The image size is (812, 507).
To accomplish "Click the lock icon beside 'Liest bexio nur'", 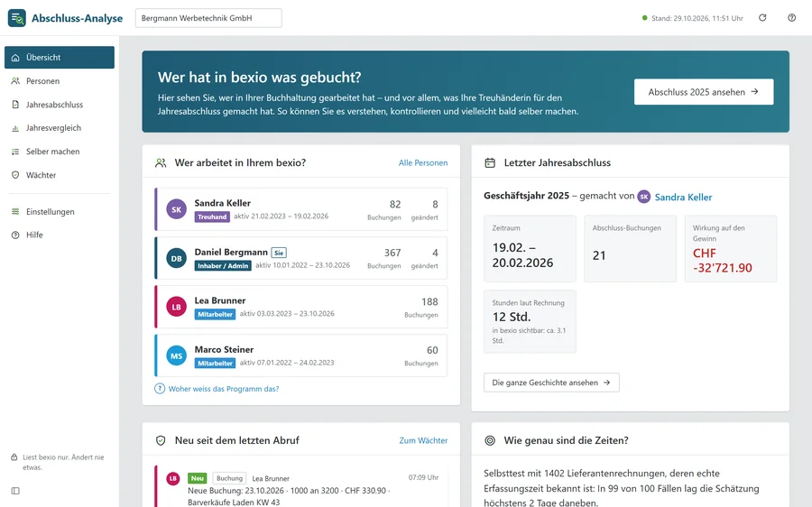I will click(14, 457).
